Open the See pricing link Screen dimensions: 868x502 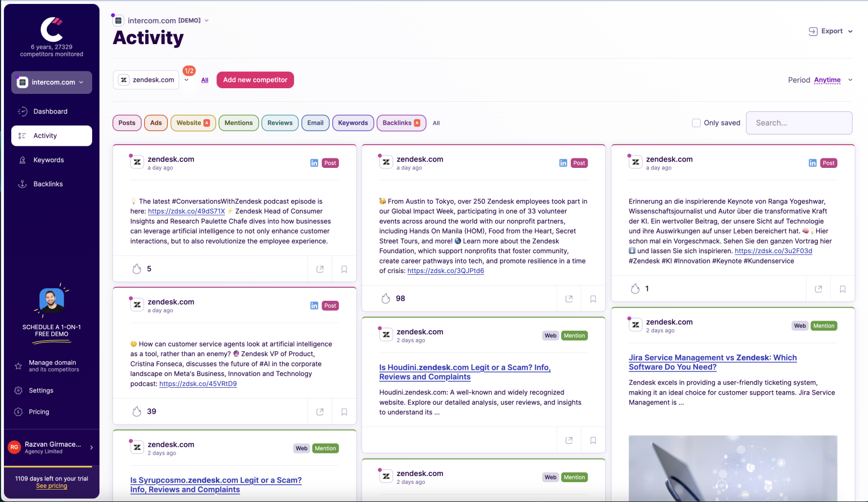coord(51,486)
